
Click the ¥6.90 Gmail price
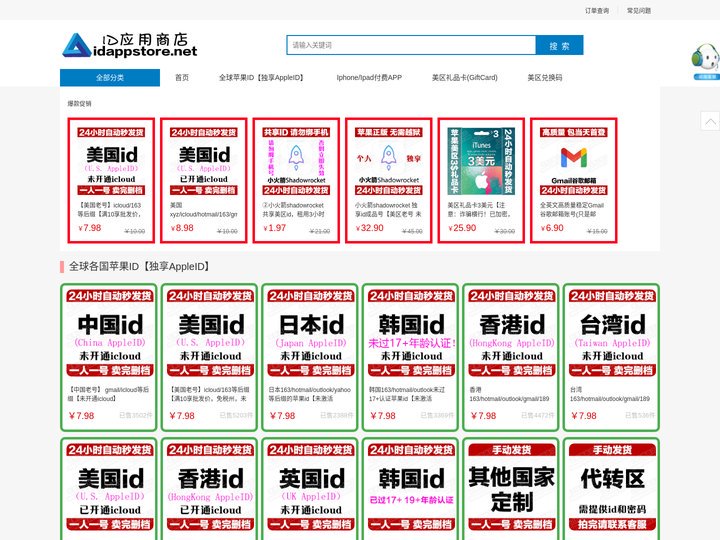(552, 228)
